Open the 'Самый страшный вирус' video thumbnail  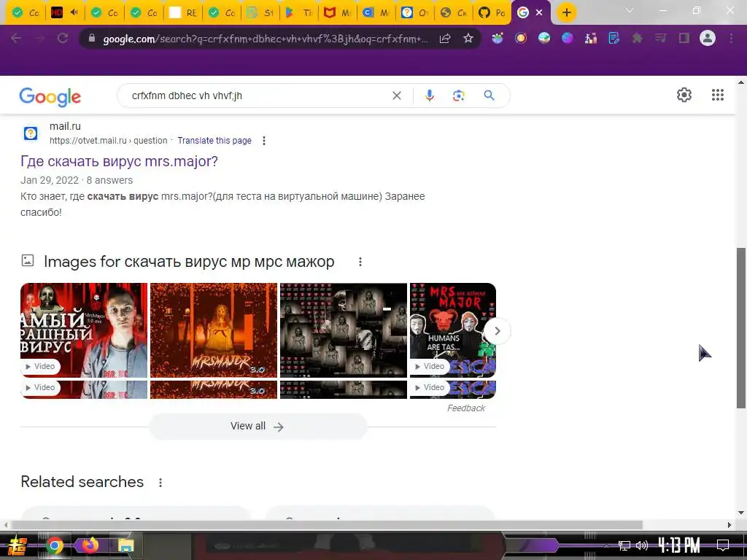pos(84,330)
